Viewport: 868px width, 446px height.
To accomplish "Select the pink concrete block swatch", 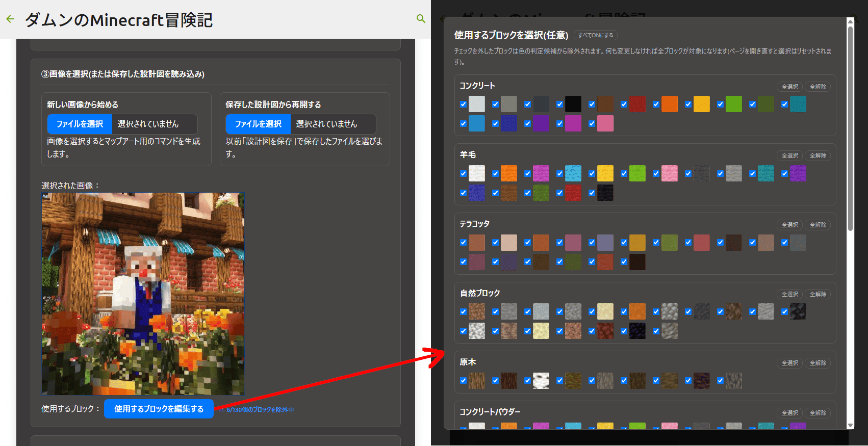I will 605,123.
